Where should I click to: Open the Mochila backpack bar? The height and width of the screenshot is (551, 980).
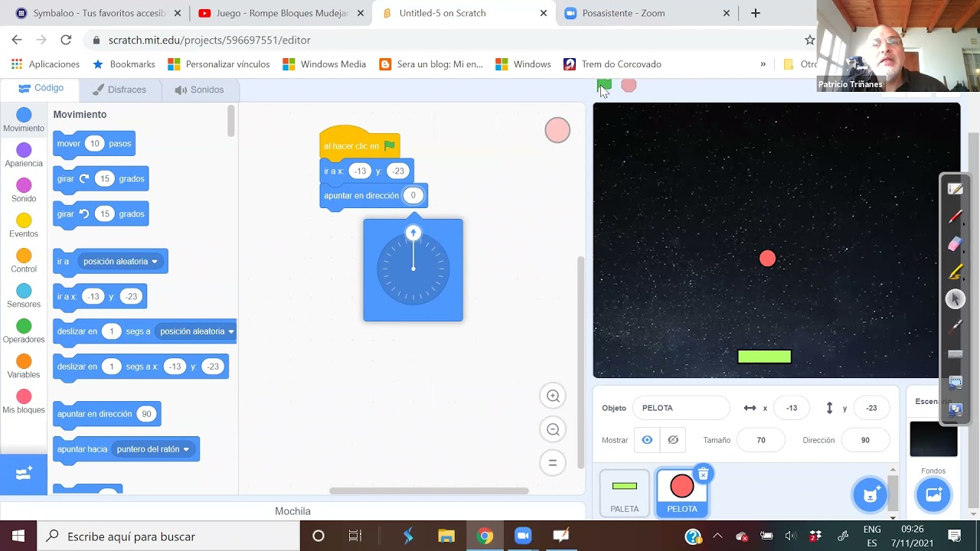(292, 511)
